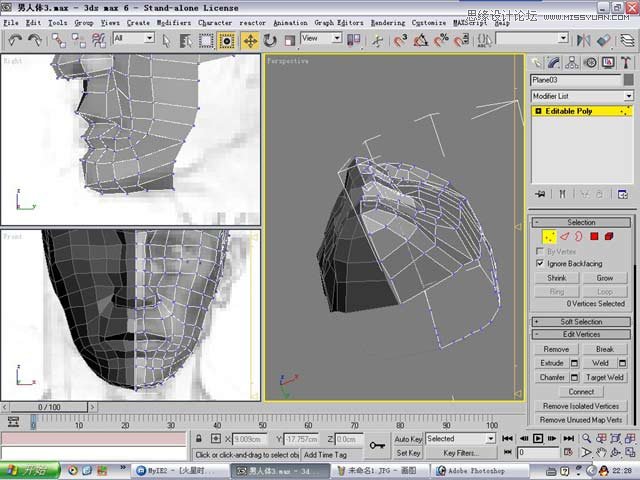The height and width of the screenshot is (480, 640).
Task: Click the Target Weld button
Action: [x=605, y=378]
